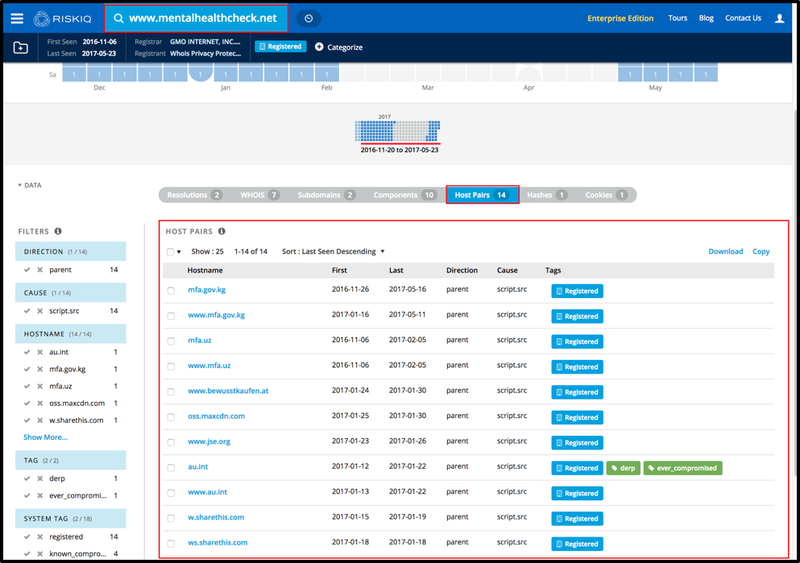Switch to the Cookies tab
800x563 pixels.
pos(606,195)
